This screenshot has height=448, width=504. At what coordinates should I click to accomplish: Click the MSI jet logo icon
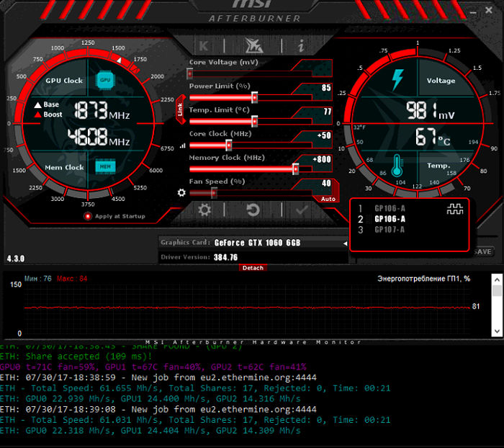(x=253, y=45)
